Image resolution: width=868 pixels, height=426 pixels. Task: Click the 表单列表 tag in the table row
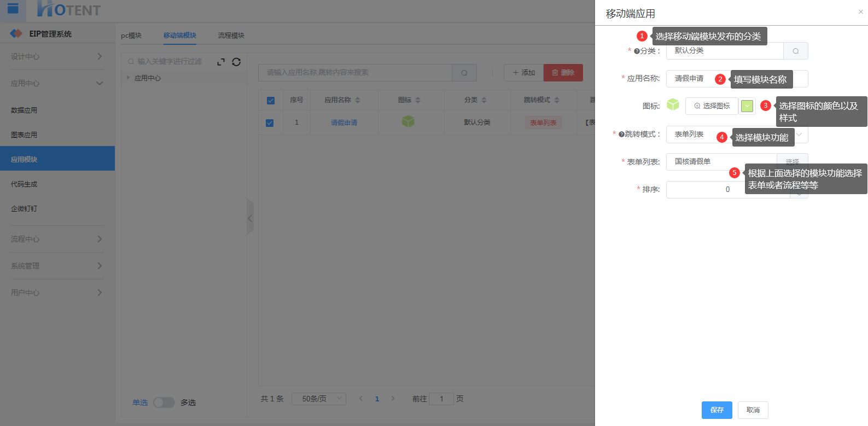pos(544,123)
